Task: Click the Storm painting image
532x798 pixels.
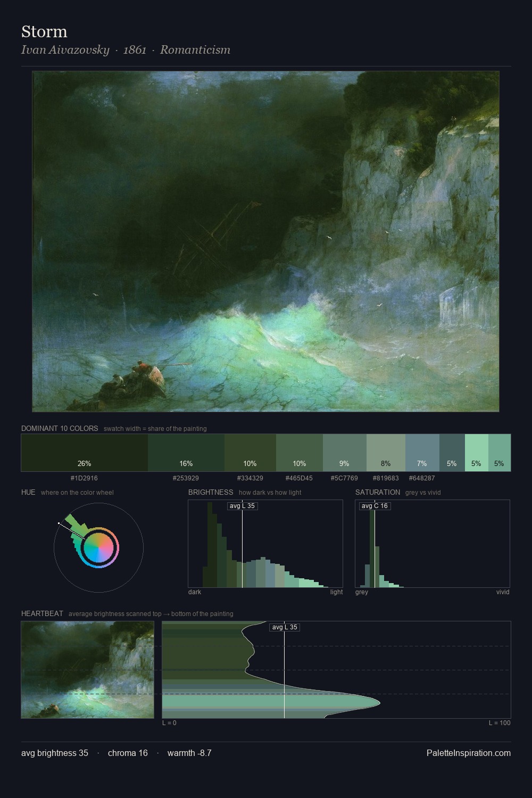Action: point(265,242)
